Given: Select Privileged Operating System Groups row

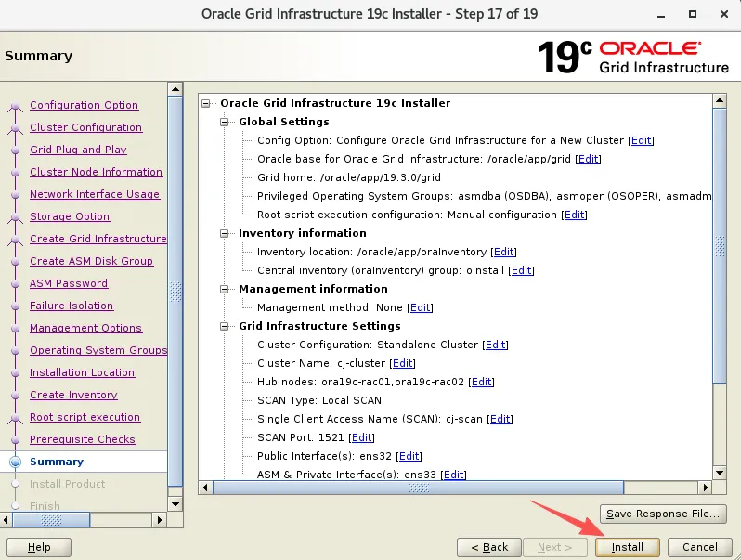Looking at the screenshot, I should (x=484, y=196).
